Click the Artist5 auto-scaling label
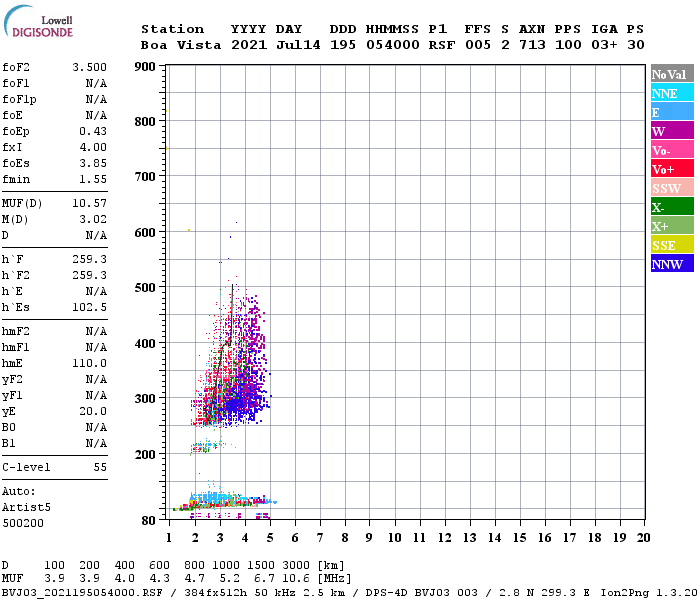 26,508
